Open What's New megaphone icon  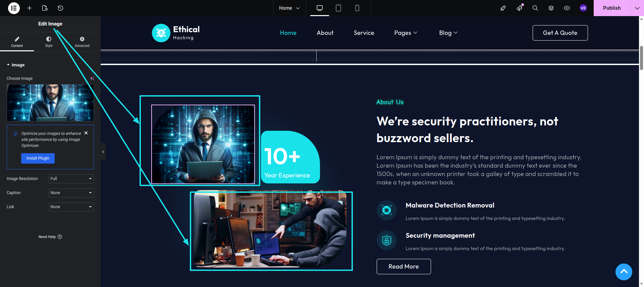[x=520, y=8]
